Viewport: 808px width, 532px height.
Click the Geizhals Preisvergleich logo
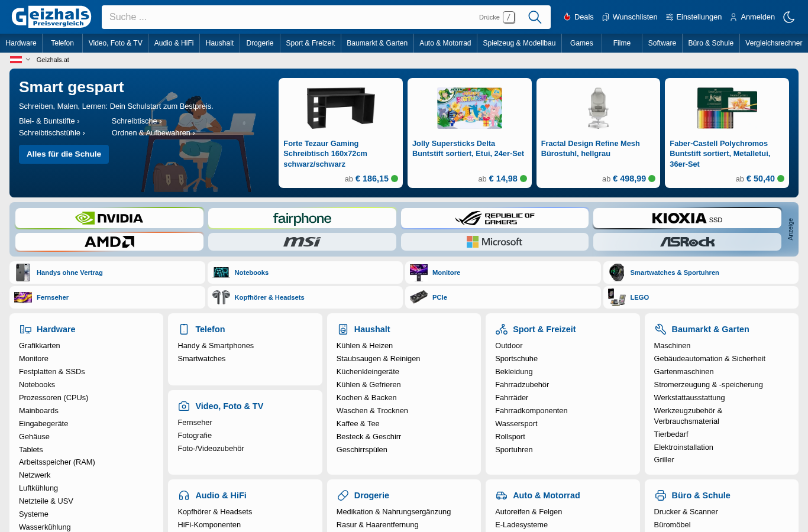(x=51, y=17)
